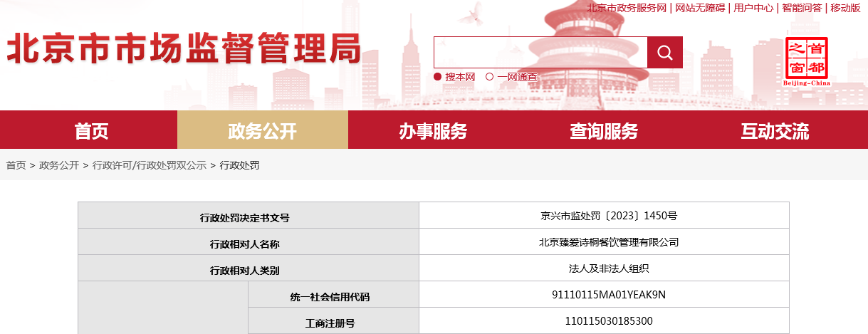Open the 首都之窗 Beijing-China logo
Viewport: 868px width, 334px height.
coord(807,61)
